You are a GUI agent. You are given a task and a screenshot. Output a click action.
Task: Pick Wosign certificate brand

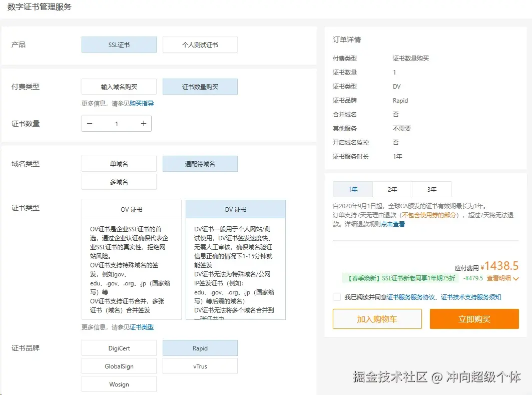119,384
